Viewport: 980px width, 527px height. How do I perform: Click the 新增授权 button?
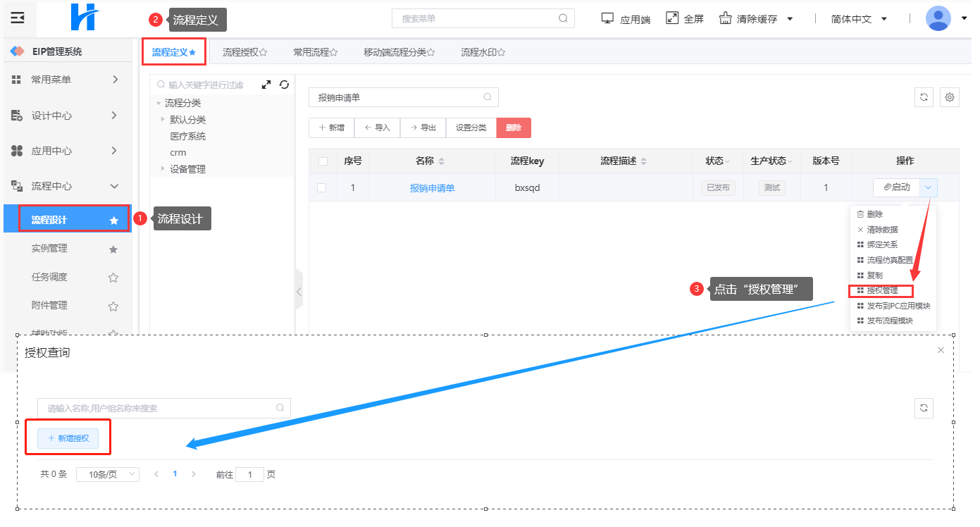pos(68,438)
